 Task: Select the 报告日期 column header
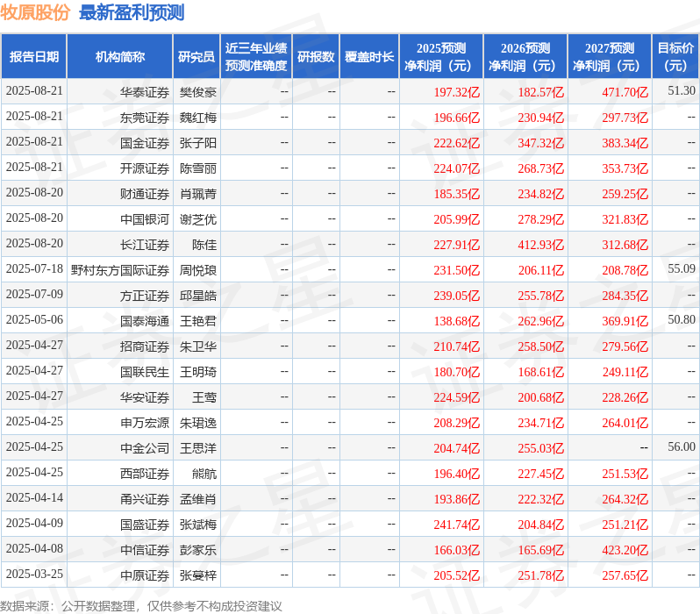point(34,57)
